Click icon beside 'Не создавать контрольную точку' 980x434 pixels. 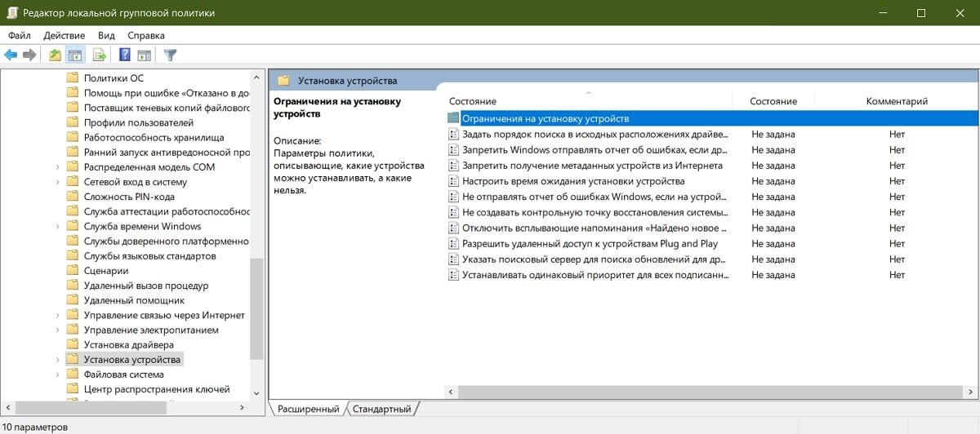(453, 212)
